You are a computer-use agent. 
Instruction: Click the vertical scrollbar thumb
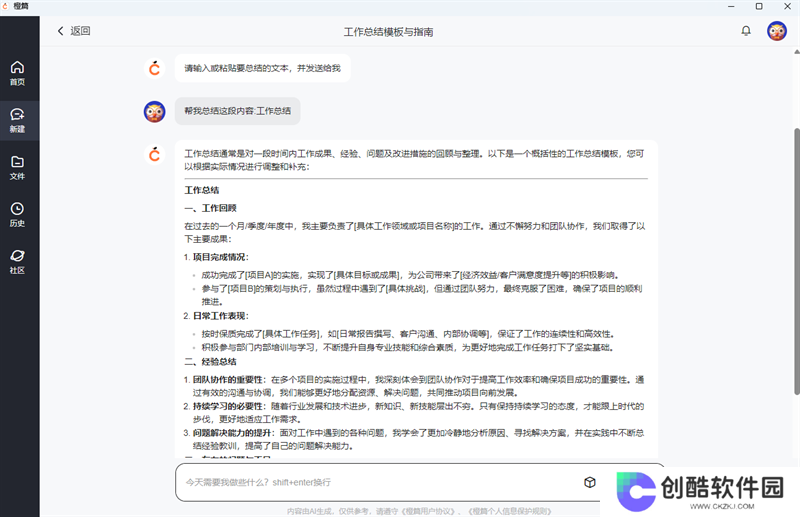tap(796, 261)
